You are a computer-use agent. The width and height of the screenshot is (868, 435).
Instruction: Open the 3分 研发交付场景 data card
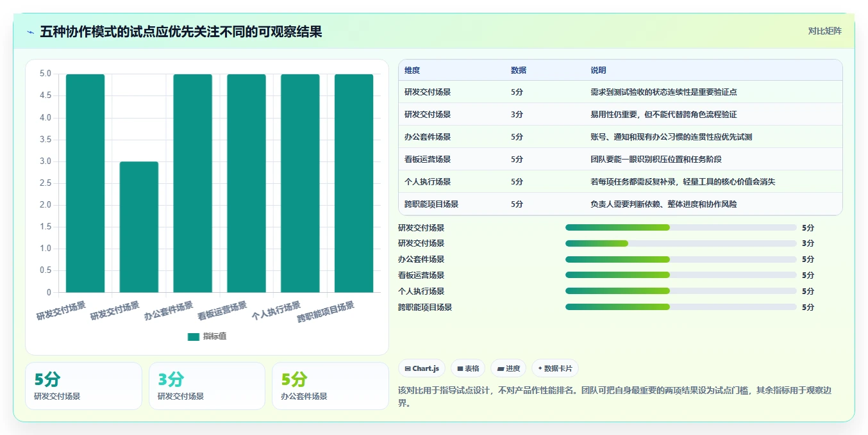(207, 386)
